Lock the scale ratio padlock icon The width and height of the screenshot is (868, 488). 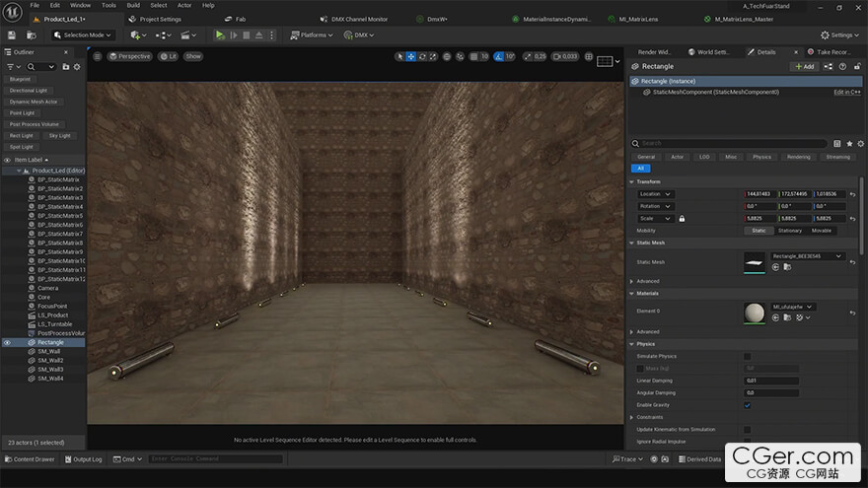coord(682,219)
